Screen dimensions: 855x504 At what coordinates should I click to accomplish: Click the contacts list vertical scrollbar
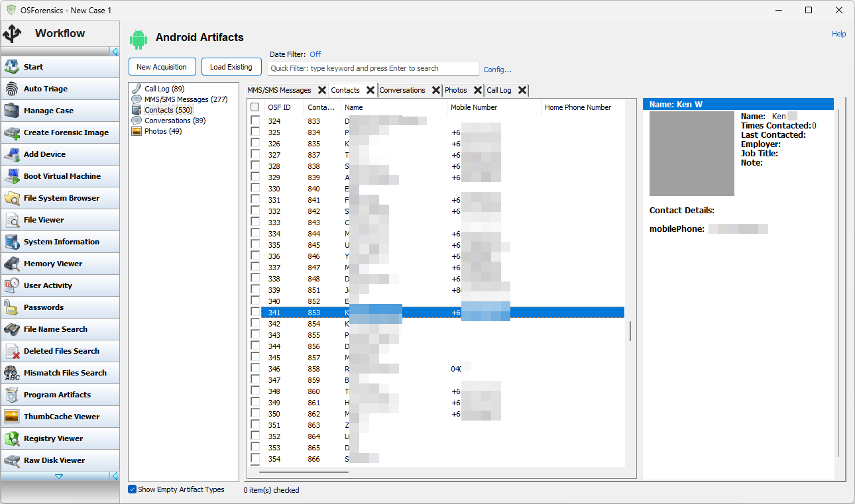click(x=630, y=331)
